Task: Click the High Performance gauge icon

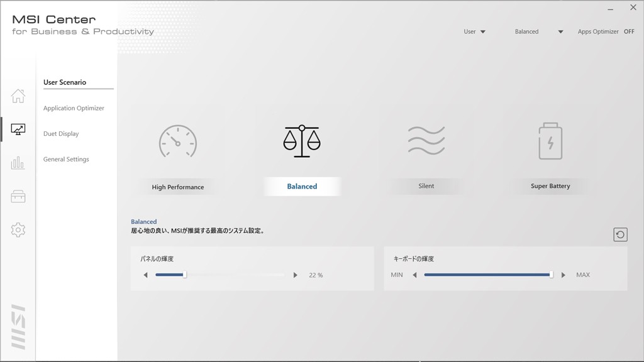Action: point(178,141)
